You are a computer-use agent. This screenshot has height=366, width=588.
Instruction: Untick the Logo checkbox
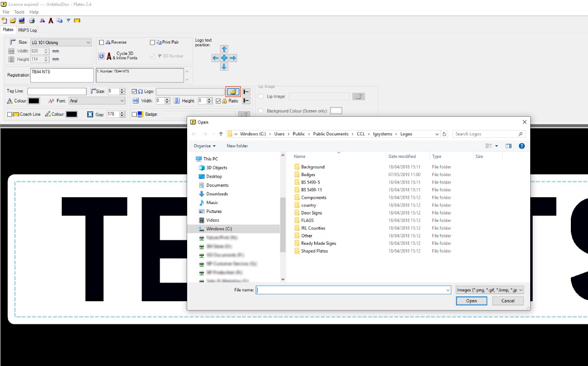click(134, 92)
